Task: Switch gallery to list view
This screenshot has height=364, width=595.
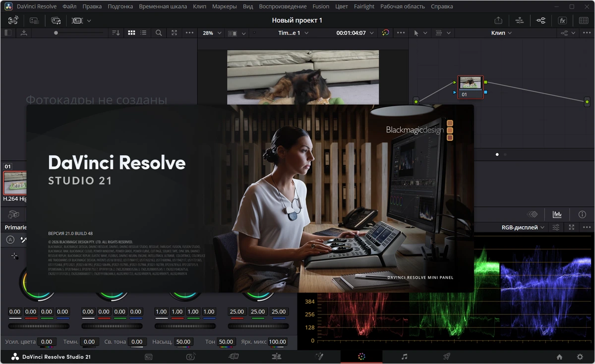Action: 143,33
